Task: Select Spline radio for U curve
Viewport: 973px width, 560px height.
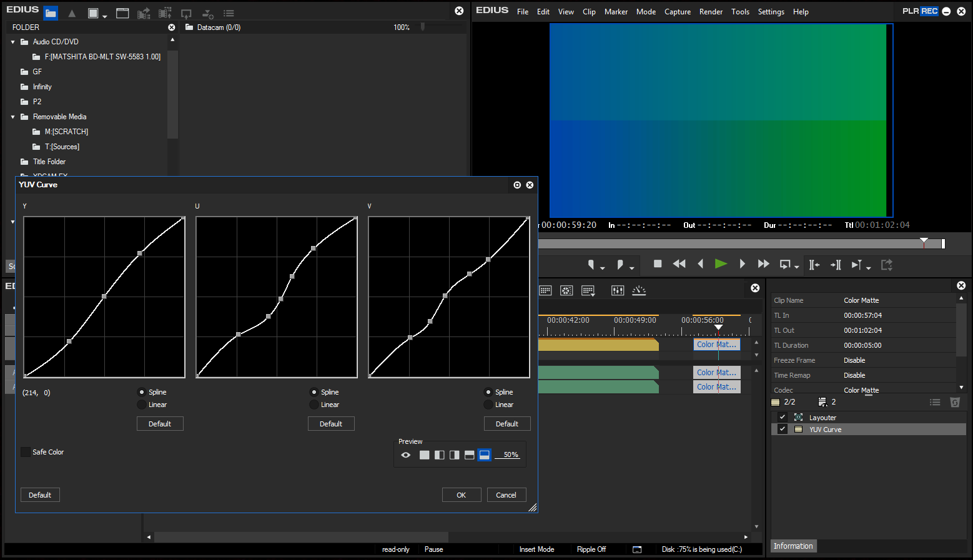Action: pos(314,392)
